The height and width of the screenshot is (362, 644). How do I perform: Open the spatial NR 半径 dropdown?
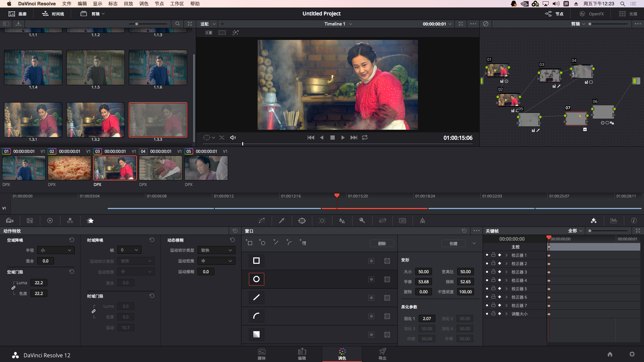[x=56, y=250]
